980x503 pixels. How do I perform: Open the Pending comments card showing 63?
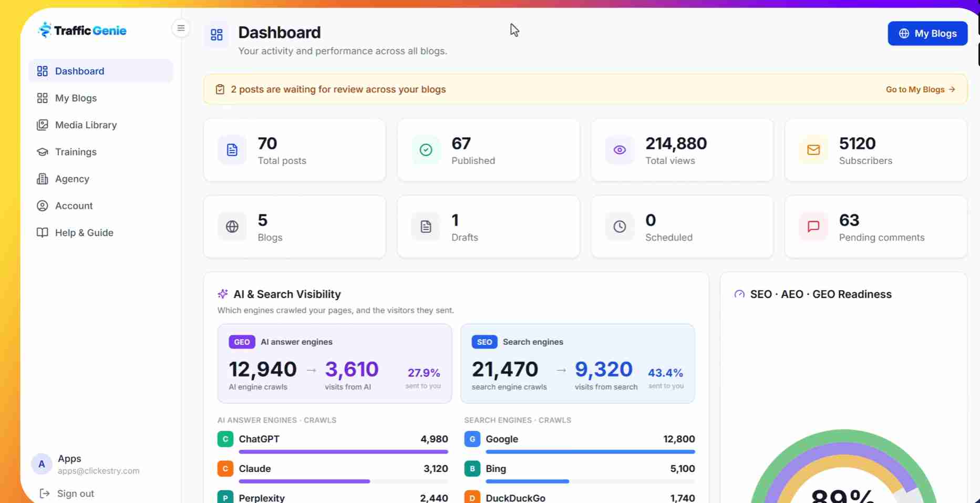tap(876, 227)
